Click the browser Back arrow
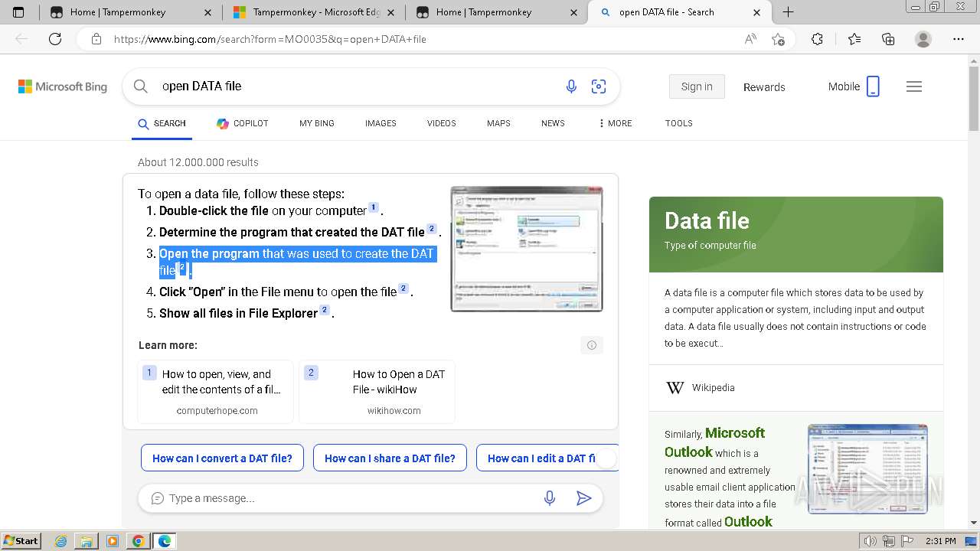This screenshot has width=980, height=551. pyautogui.click(x=21, y=39)
